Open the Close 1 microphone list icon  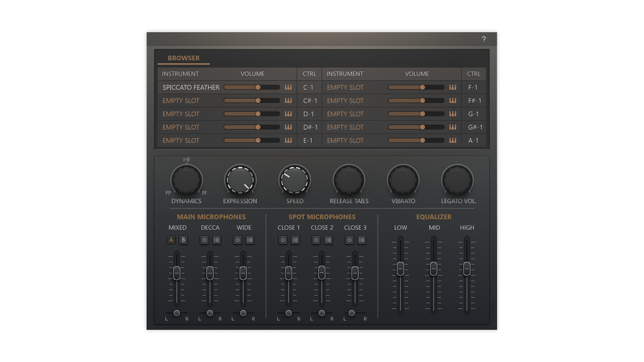tap(295, 240)
